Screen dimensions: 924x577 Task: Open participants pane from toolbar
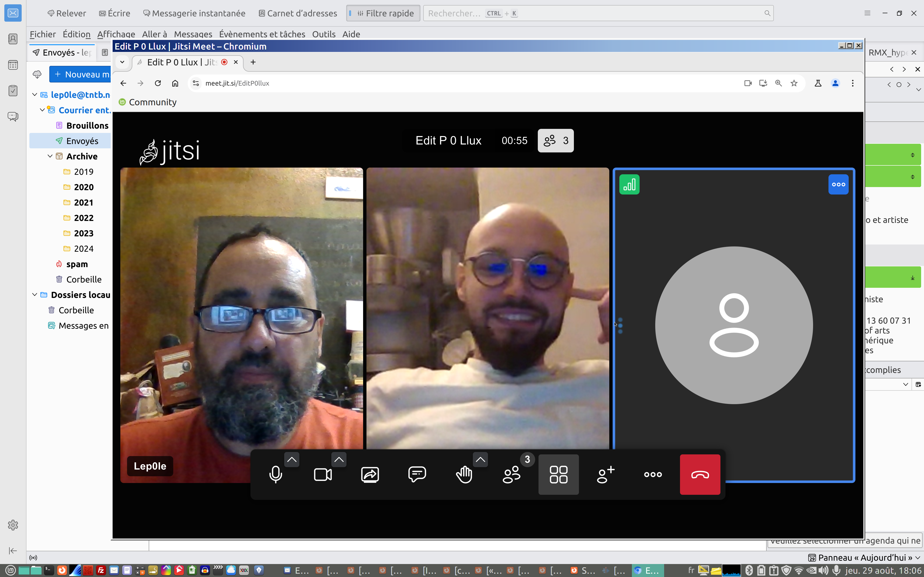[511, 474]
